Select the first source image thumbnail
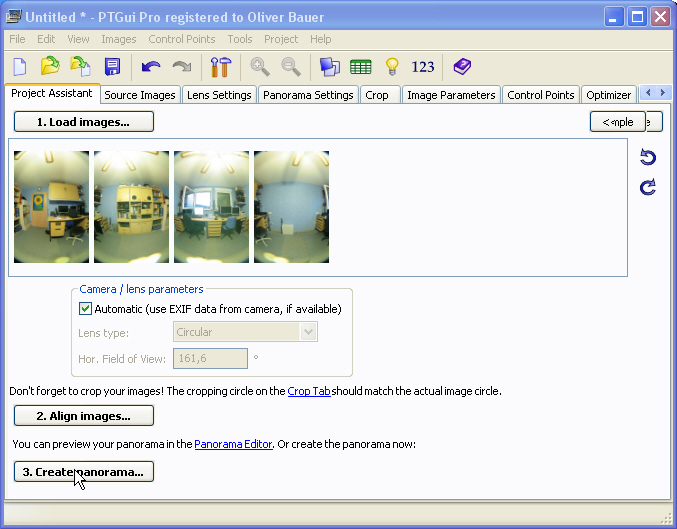 point(51,207)
